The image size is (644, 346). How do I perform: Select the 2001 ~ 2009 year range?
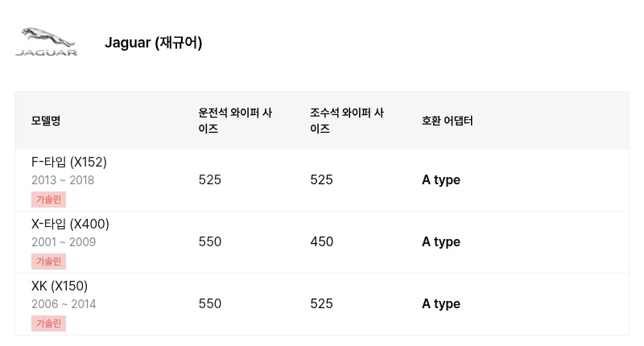tap(64, 242)
